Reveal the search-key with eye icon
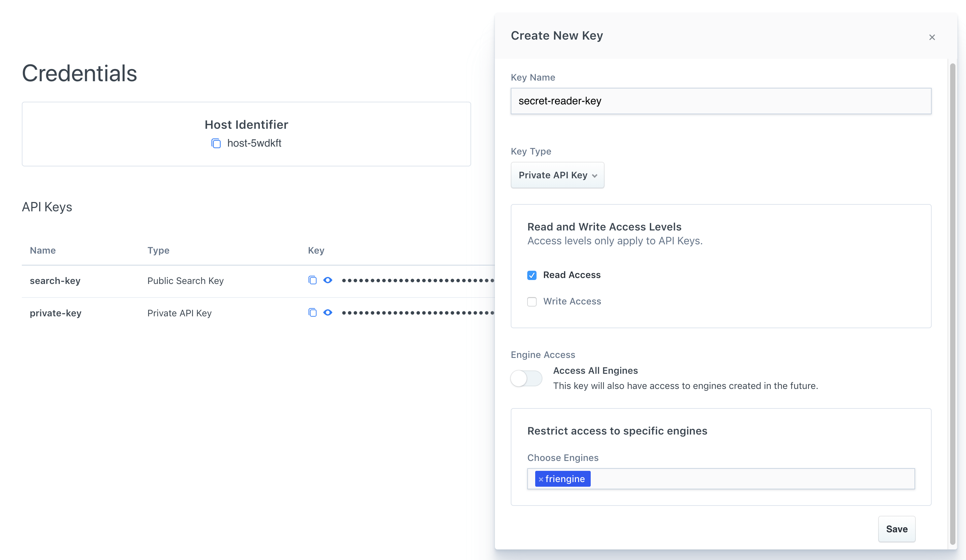 point(328,280)
